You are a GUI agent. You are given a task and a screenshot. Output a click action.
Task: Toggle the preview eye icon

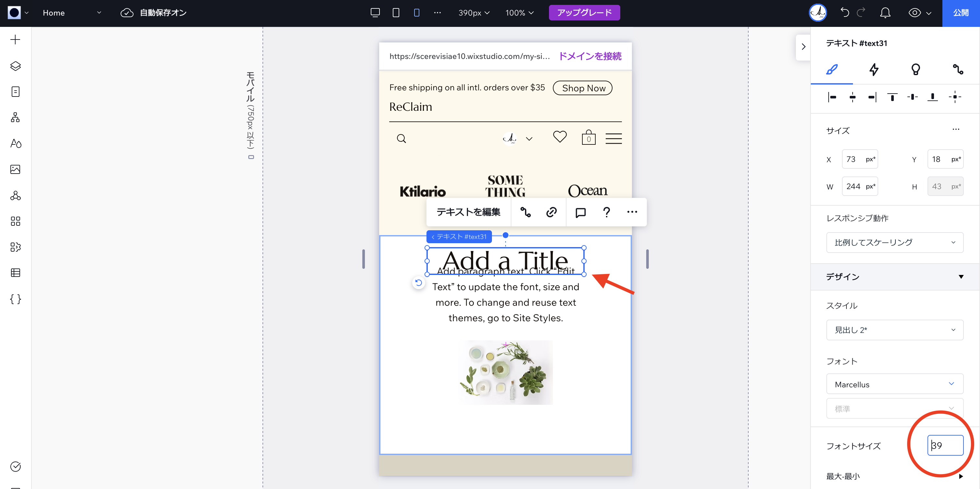915,13
